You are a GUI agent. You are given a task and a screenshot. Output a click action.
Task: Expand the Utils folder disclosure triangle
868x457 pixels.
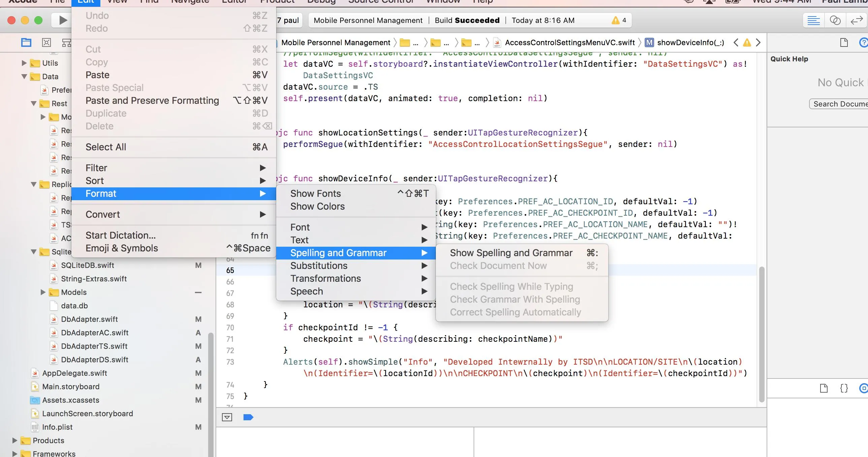click(x=24, y=63)
